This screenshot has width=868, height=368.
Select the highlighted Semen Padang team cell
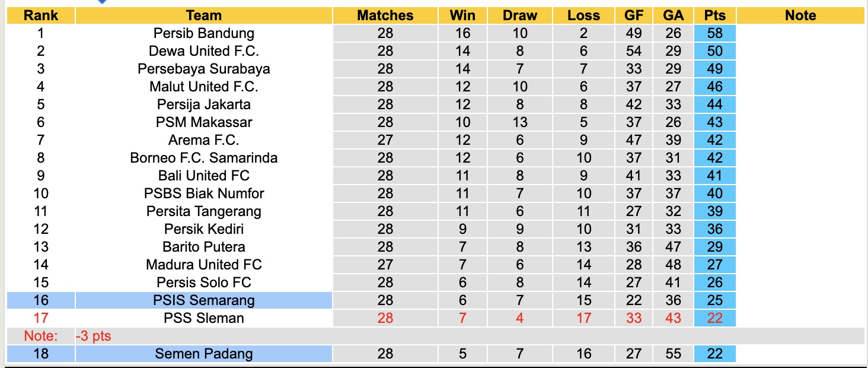(203, 354)
